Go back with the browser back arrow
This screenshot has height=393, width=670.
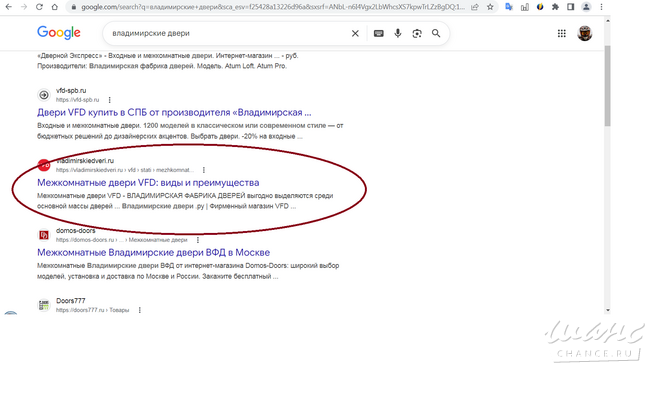9,7
